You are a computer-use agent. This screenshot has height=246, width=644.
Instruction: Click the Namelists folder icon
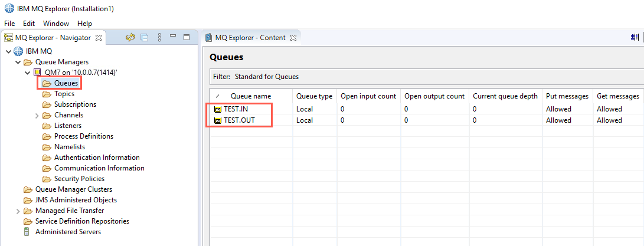tap(47, 147)
